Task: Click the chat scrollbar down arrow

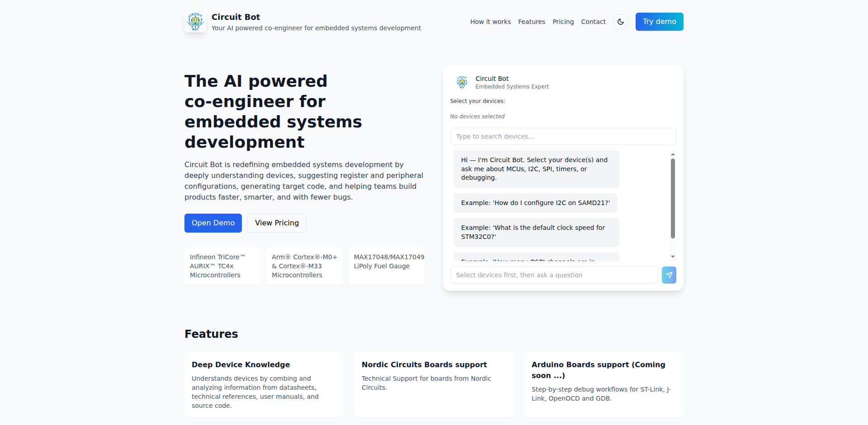Action: coord(673,257)
